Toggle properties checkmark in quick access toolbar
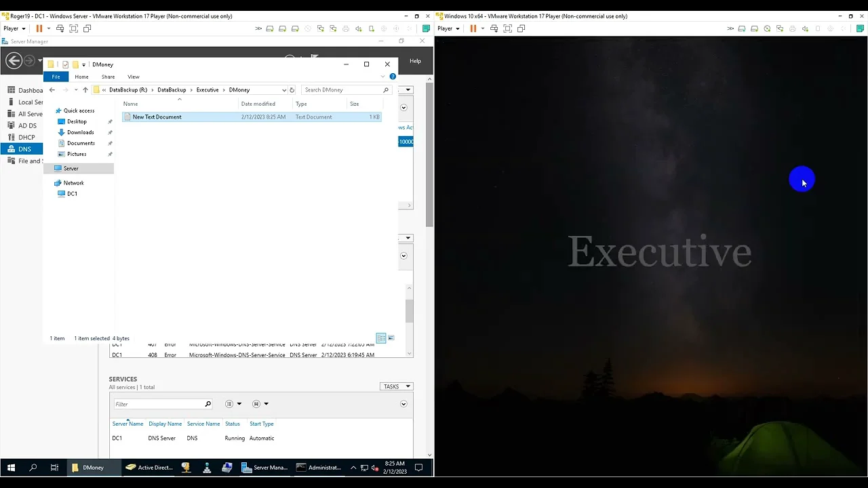This screenshot has height=488, width=868. 65,64
